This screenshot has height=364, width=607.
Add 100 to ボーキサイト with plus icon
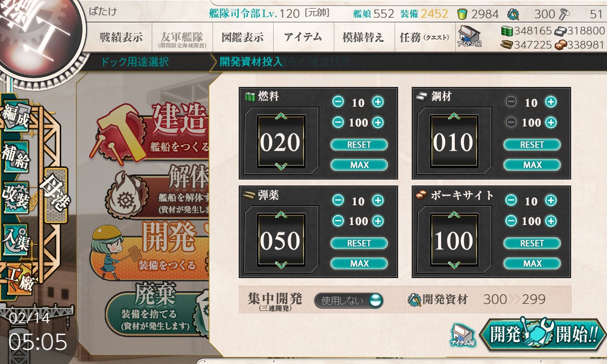click(x=551, y=221)
